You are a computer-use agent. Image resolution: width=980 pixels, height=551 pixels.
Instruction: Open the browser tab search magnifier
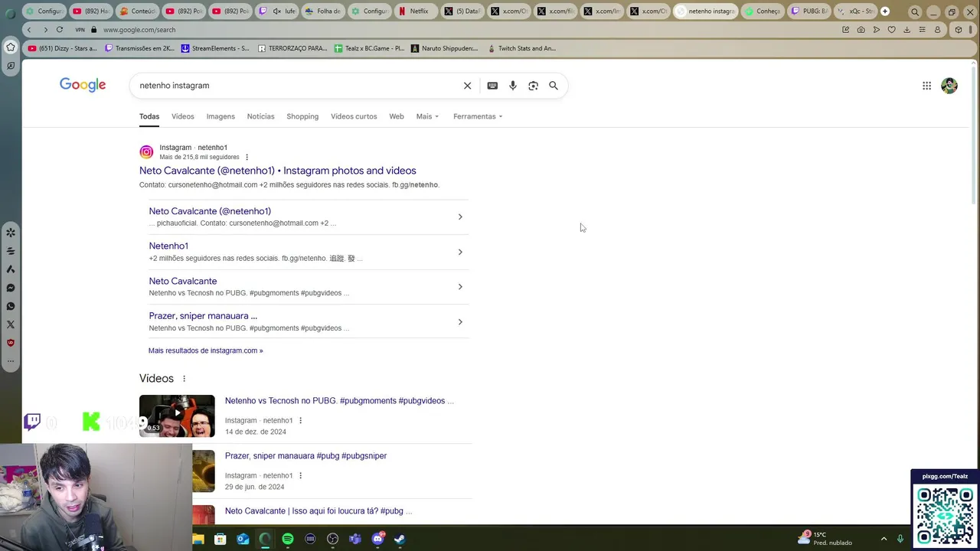(915, 11)
